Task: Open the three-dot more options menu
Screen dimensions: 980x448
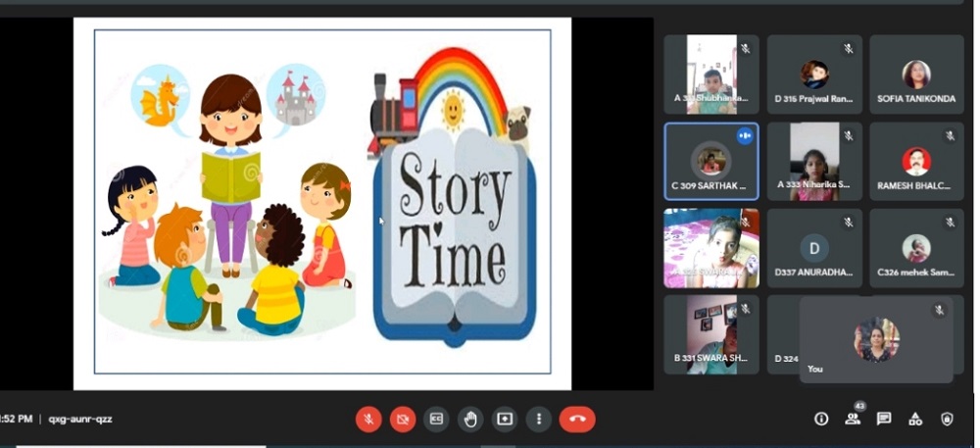Action: click(x=538, y=420)
